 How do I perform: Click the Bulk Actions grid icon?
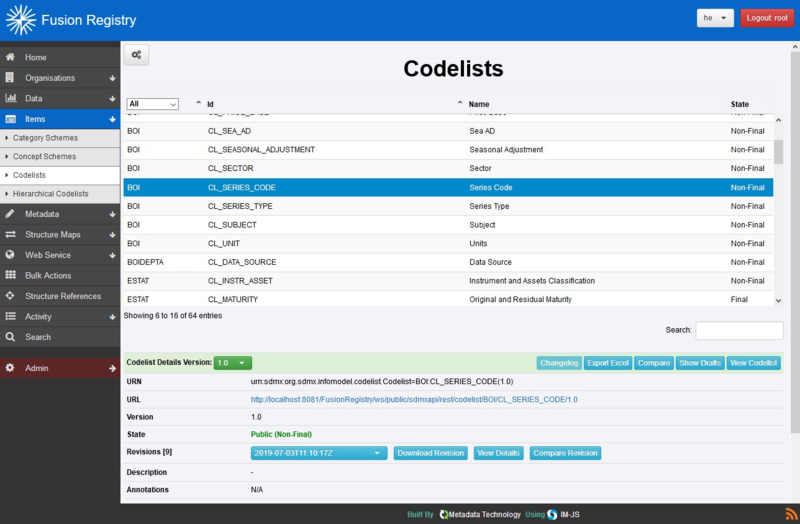(10, 275)
